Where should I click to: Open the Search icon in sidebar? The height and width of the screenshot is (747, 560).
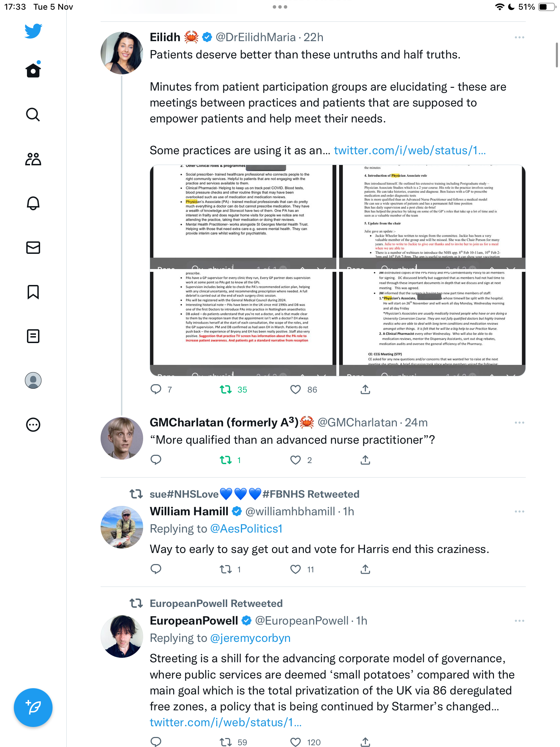coord(33,114)
